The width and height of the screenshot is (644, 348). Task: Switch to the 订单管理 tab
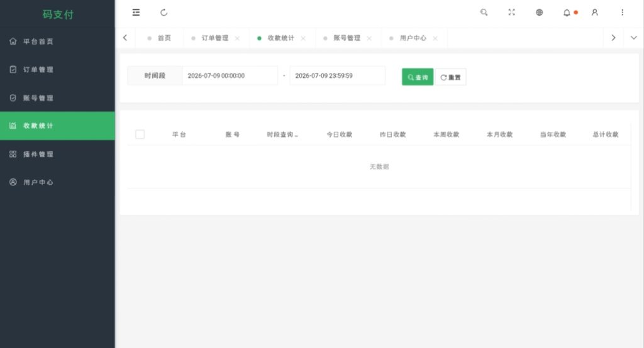215,38
